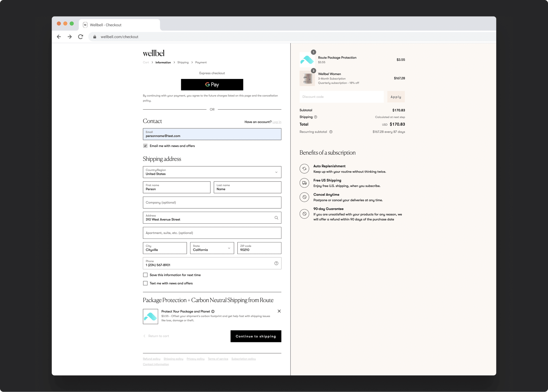Viewport: 548px width, 392px height.
Task: Click the phone field help icon
Action: click(x=276, y=263)
